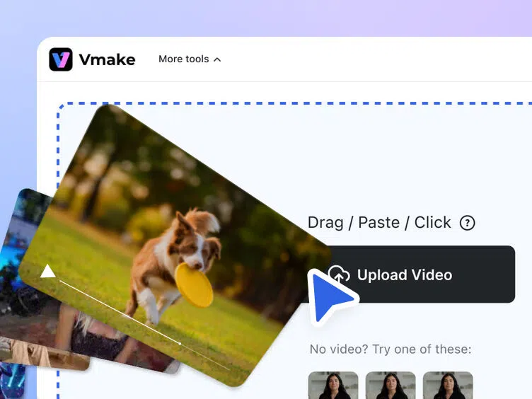Open the More tools dropdown
Viewport: 532px width, 399px height.
coord(190,59)
